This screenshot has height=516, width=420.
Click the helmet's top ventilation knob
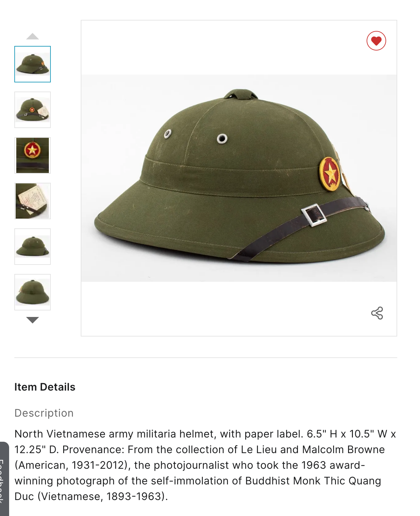(241, 94)
